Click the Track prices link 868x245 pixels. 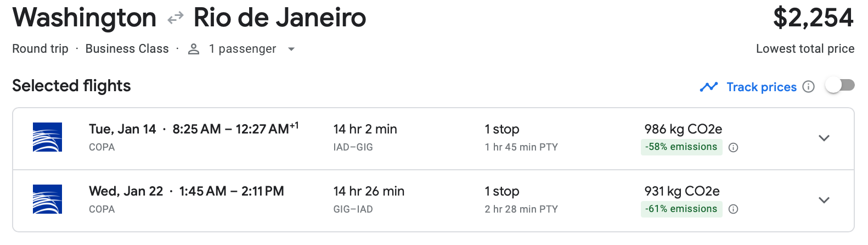coord(761,87)
